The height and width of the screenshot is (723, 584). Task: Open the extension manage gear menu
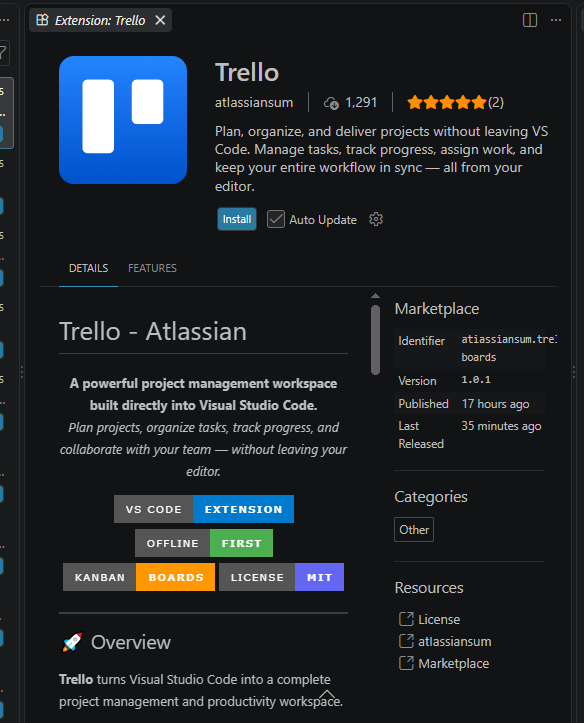[376, 219]
